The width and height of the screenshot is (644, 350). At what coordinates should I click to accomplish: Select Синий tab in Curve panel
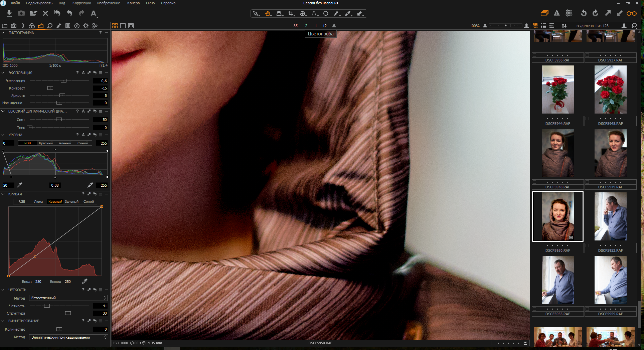click(x=89, y=202)
